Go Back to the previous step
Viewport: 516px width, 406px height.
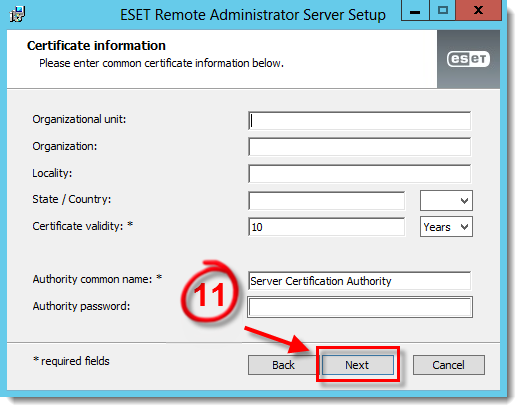point(283,365)
